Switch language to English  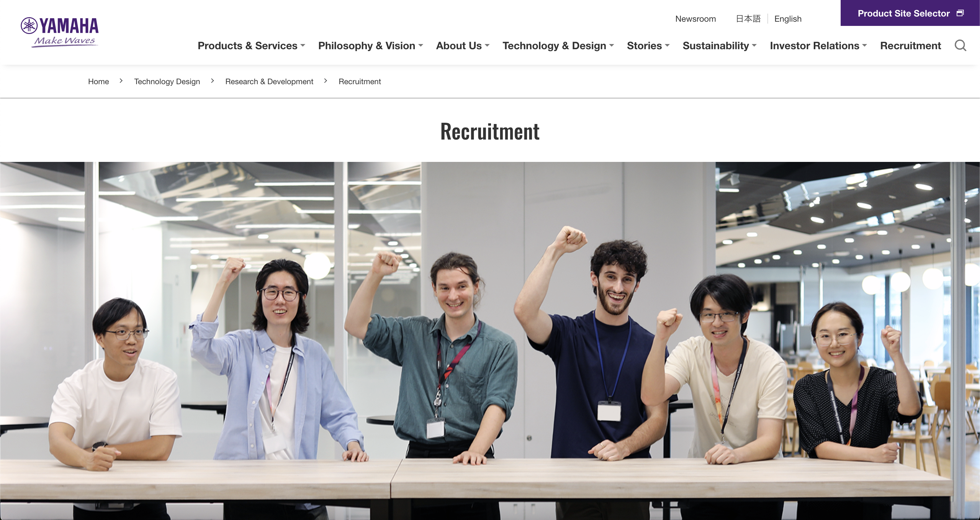tap(788, 19)
